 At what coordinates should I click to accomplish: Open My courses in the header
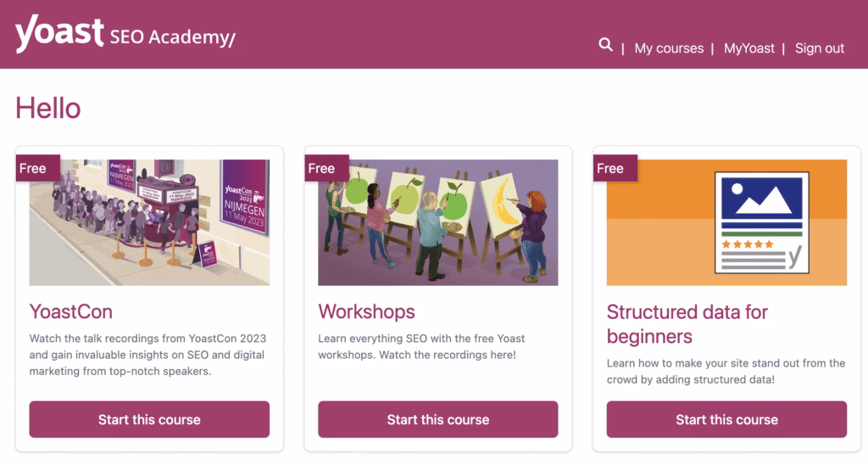pyautogui.click(x=669, y=48)
